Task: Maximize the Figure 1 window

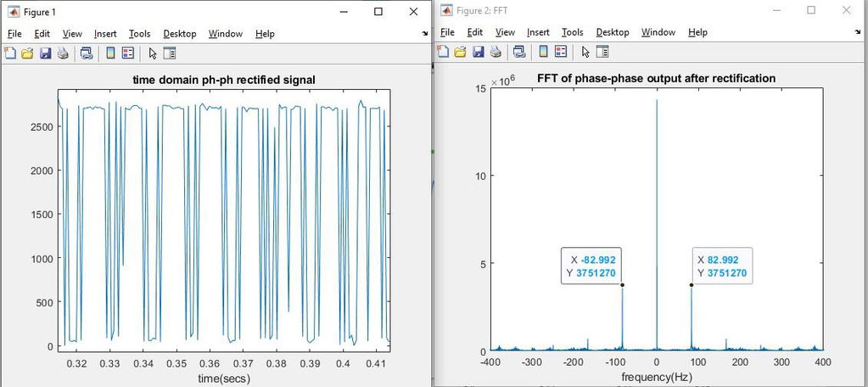Action: click(x=378, y=11)
